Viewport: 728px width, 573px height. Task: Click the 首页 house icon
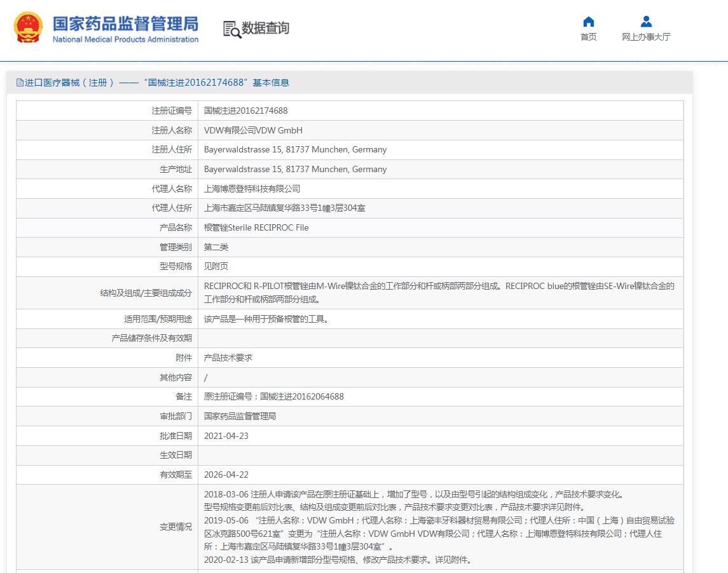pyautogui.click(x=588, y=22)
